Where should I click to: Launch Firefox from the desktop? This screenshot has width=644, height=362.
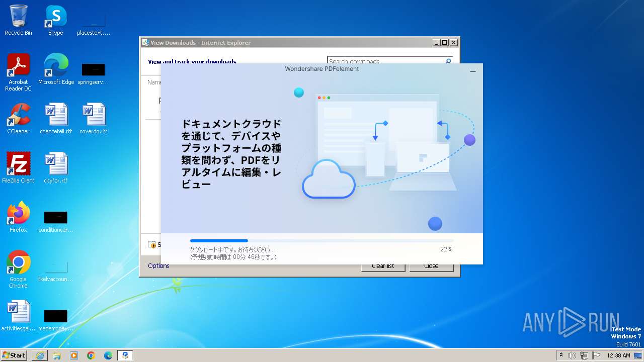pos(18,217)
